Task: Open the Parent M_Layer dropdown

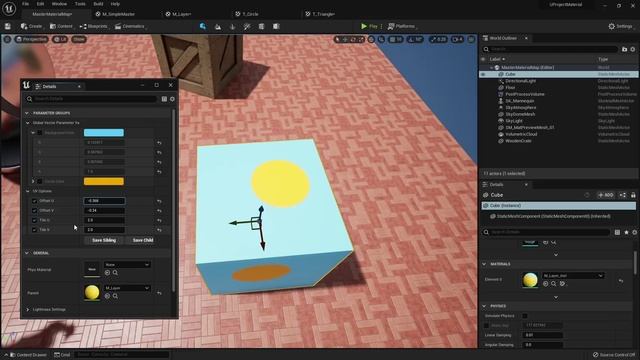Action: (127, 288)
